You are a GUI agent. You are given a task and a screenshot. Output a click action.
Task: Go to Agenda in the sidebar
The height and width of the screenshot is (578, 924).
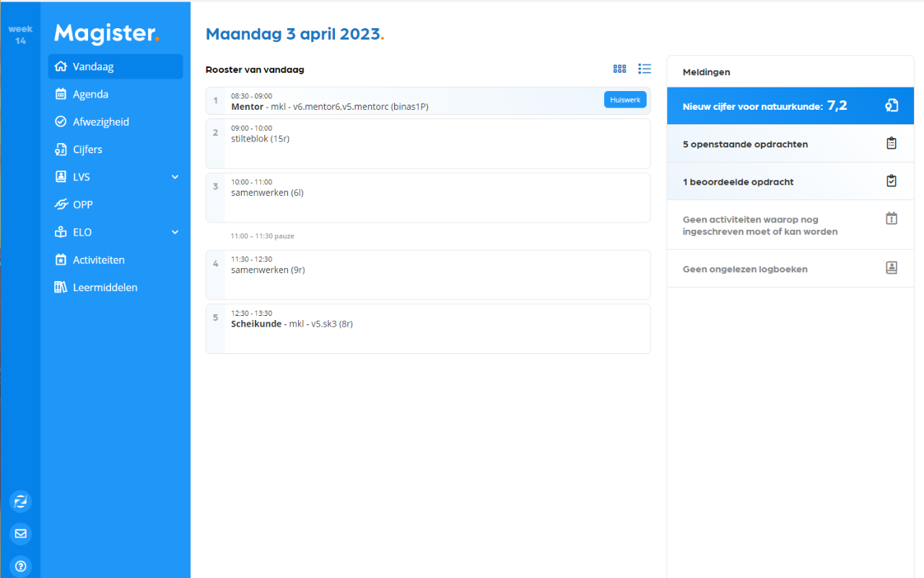pyautogui.click(x=115, y=94)
